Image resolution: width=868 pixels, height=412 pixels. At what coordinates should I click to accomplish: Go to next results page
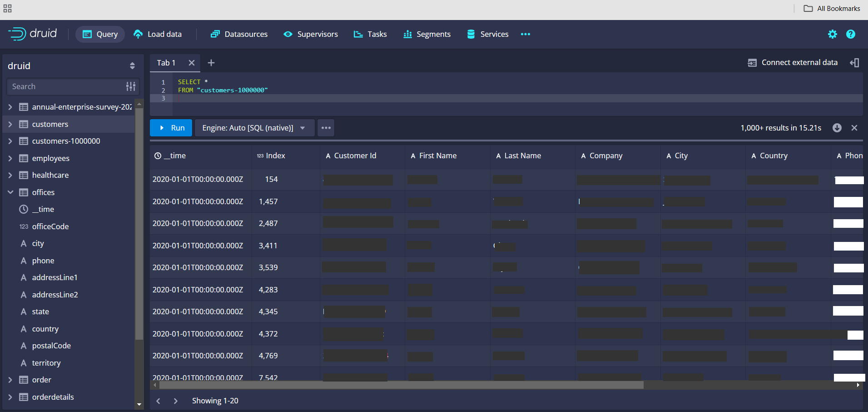point(176,401)
